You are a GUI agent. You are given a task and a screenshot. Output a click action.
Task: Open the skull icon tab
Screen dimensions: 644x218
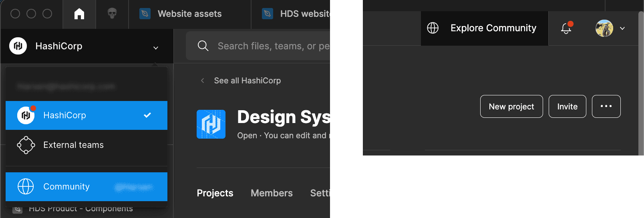click(112, 14)
